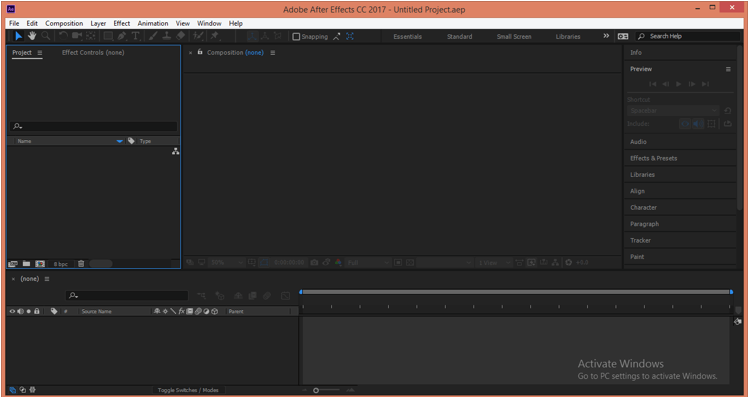Create a new folder in Project panel

[26, 265]
